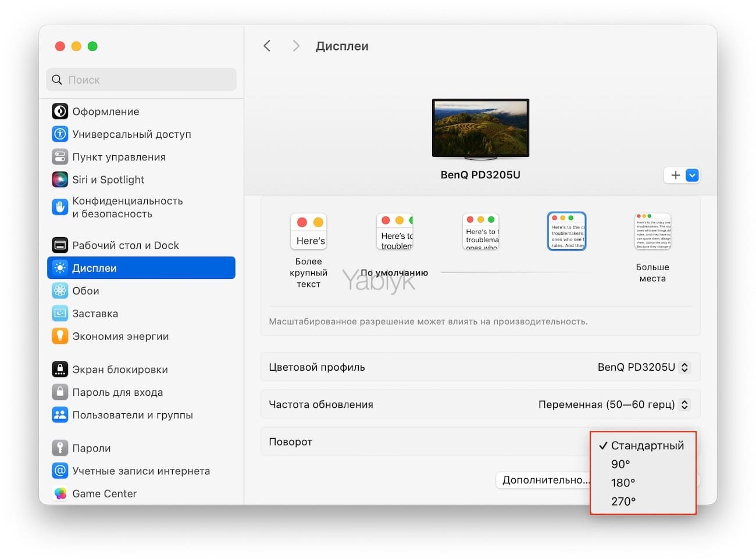The height and width of the screenshot is (559, 756).
Task: Choose 180° in the rotation menu
Action: click(623, 483)
